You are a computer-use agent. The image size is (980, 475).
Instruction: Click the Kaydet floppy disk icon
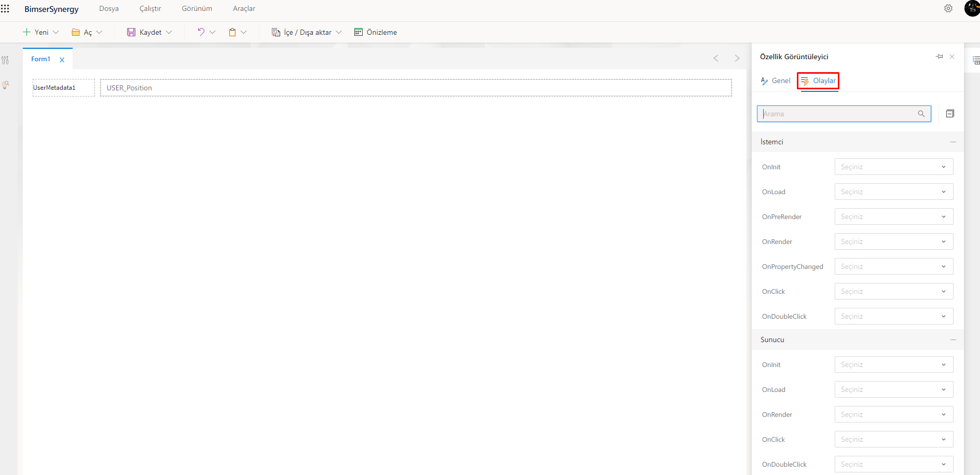(131, 32)
